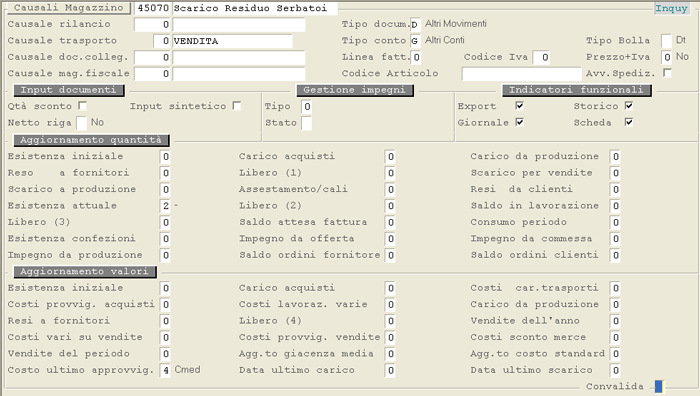The width and height of the screenshot is (700, 396).
Task: Click the Esistenza attuale quantity field
Action: pos(165,206)
